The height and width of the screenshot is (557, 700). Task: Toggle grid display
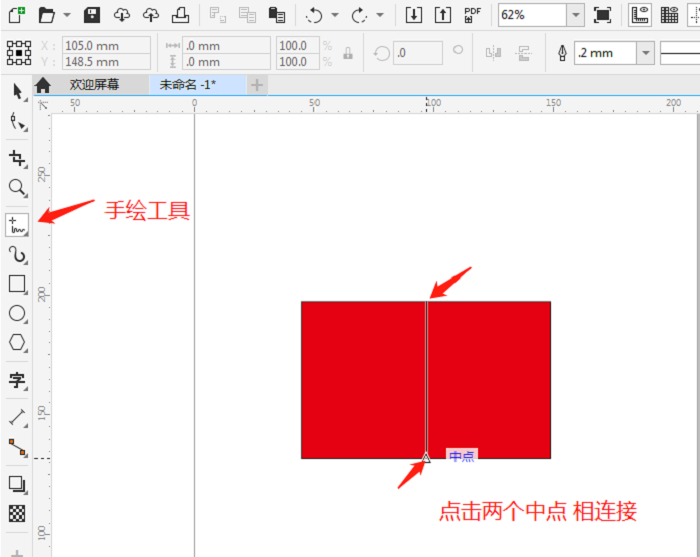coord(670,15)
